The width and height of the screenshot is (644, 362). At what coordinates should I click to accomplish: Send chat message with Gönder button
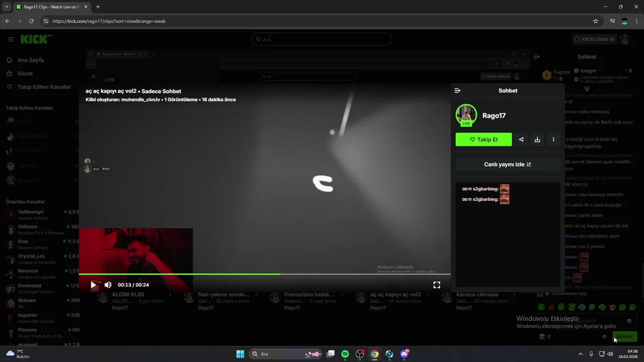coord(625,336)
